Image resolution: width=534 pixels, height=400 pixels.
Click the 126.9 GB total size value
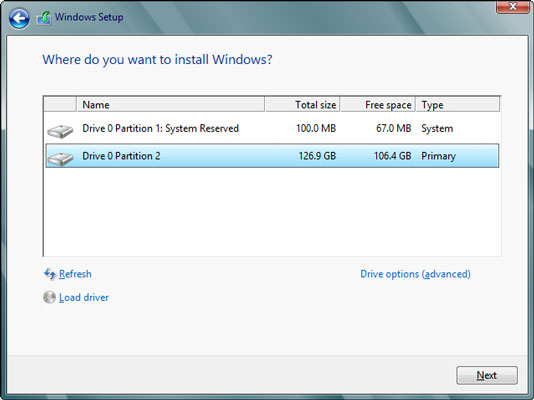pos(317,156)
